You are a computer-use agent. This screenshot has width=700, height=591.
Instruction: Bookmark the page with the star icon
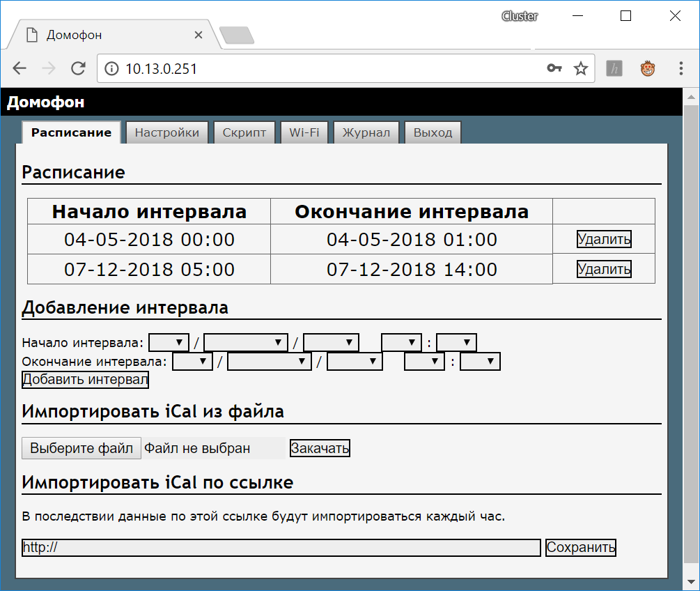[580, 68]
